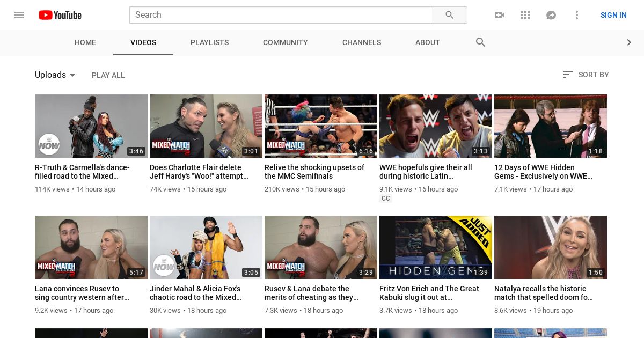Click title "Jinder Mahal & Alicia Fox's chaotic road"

click(x=195, y=293)
